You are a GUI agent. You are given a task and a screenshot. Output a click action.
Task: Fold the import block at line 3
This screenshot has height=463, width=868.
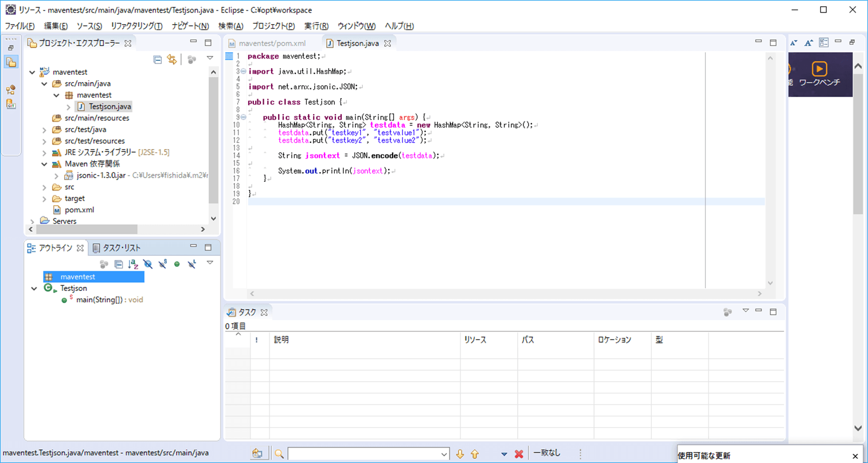[x=244, y=71]
